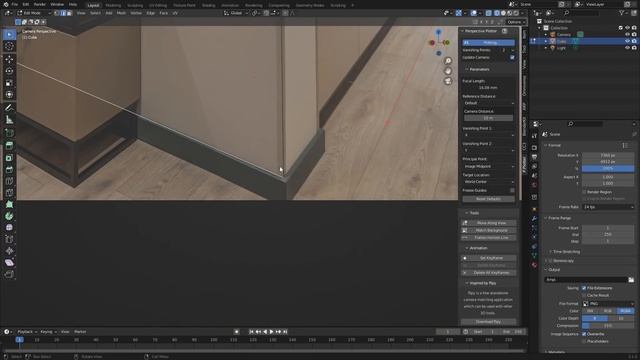Click Reset Defaults button
The width and height of the screenshot is (640, 360).
tap(489, 199)
